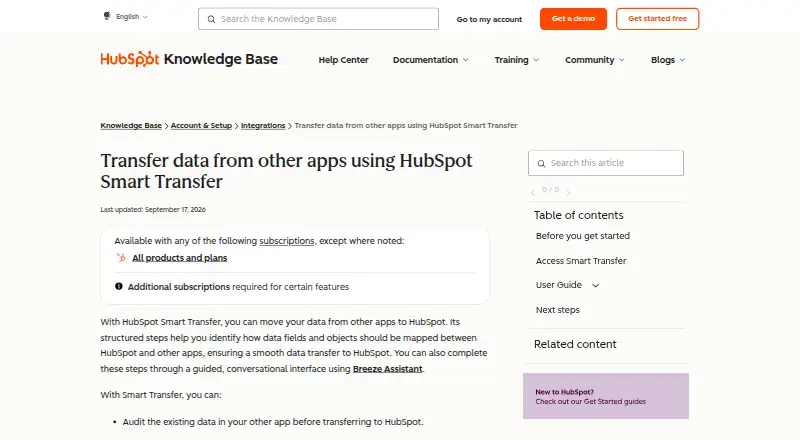This screenshot has width=800, height=440.
Task: Open All products and plans link
Action: point(180,258)
